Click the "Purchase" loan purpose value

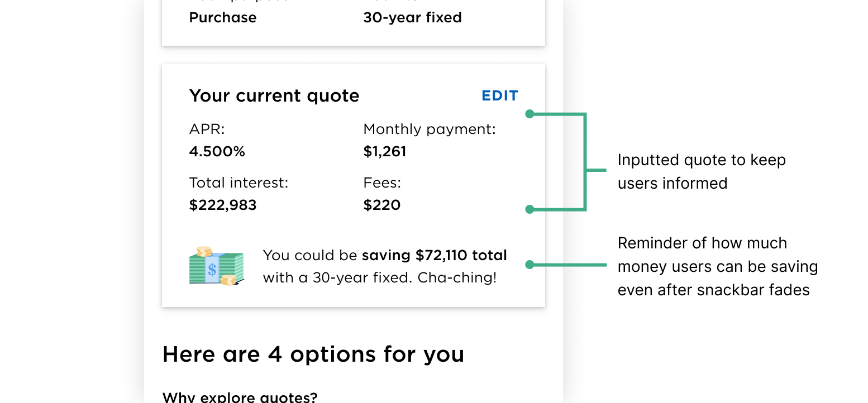[223, 17]
